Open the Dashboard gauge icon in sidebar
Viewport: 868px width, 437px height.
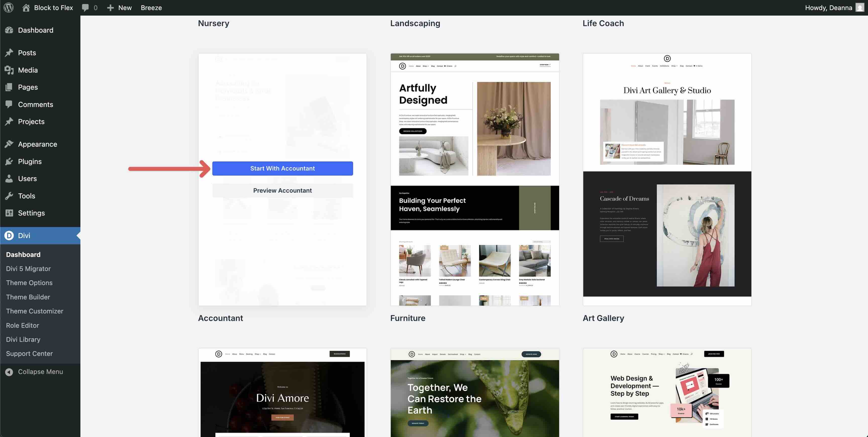pyautogui.click(x=9, y=30)
